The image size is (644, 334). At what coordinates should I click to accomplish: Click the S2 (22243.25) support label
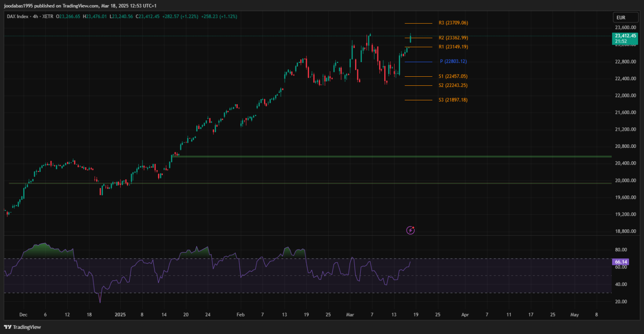pos(453,85)
